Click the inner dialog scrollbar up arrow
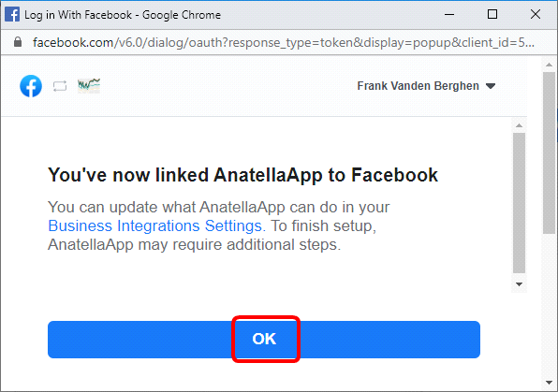Viewport: 558px width, 392px height. (519, 125)
